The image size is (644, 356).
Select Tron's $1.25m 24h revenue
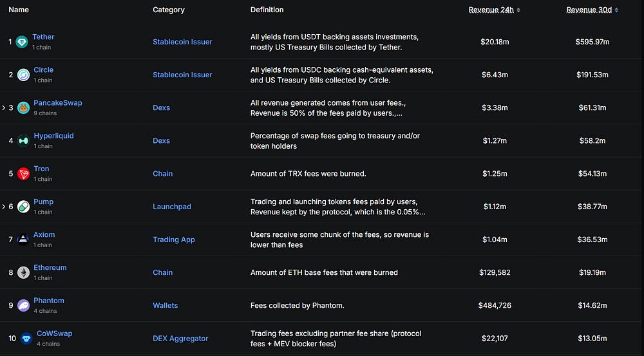[x=495, y=174]
